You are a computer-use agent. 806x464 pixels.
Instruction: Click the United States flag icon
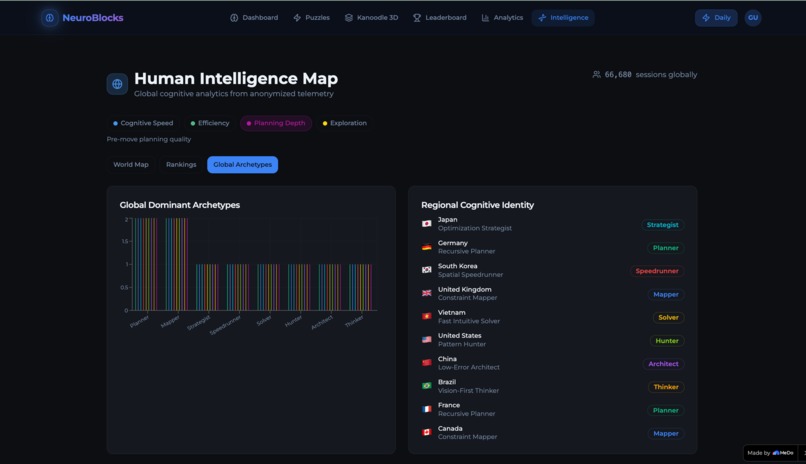pyautogui.click(x=427, y=340)
